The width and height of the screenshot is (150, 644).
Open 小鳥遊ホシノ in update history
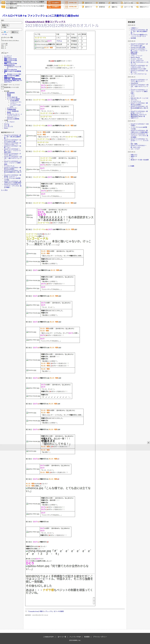[x=135, y=28]
